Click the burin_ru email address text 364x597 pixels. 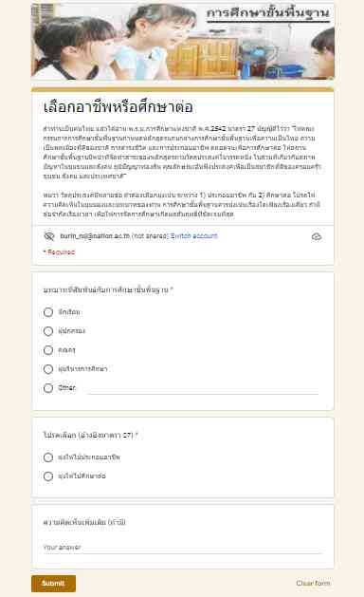tap(95, 236)
